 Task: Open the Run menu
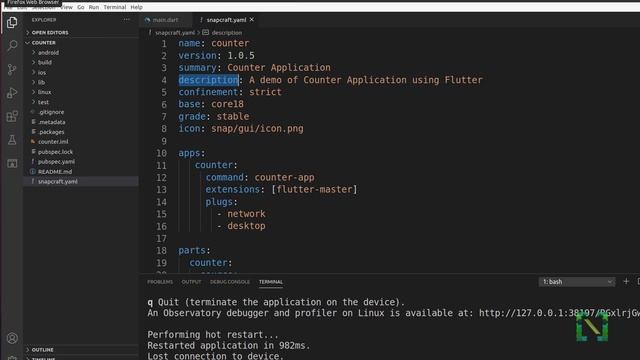94,7
